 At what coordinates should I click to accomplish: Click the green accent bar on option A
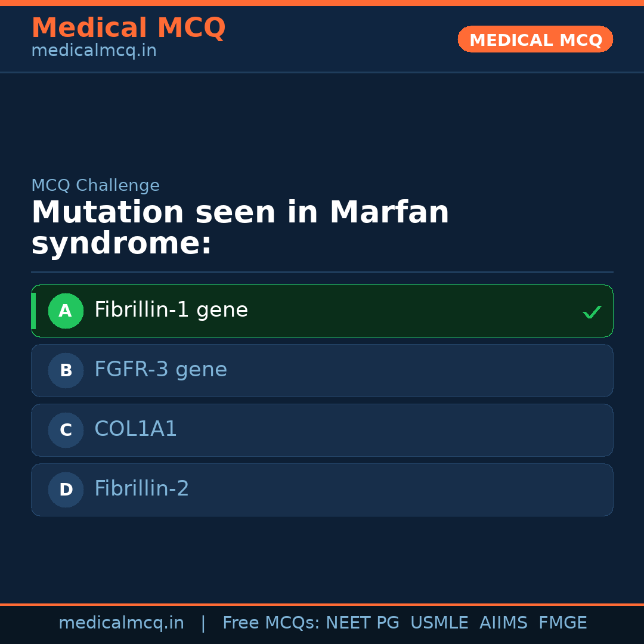coord(33,311)
